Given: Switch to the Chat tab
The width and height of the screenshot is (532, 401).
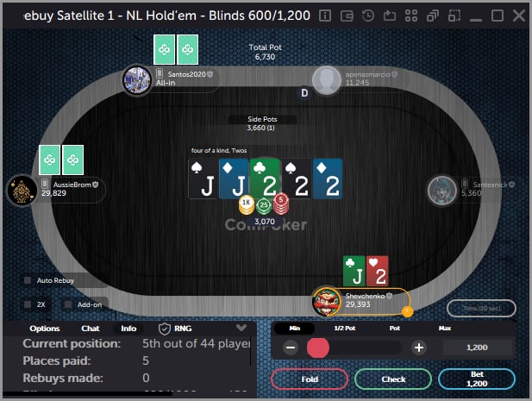Looking at the screenshot, I should tap(91, 329).
